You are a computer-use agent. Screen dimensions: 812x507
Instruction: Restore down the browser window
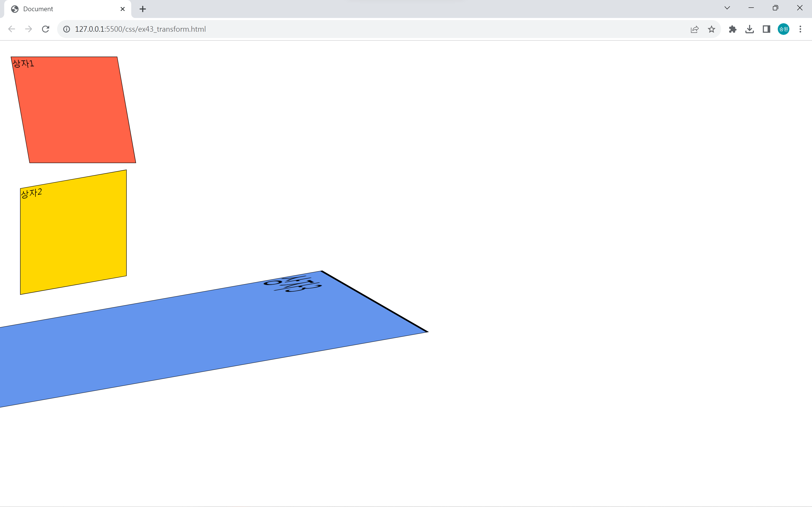point(775,8)
